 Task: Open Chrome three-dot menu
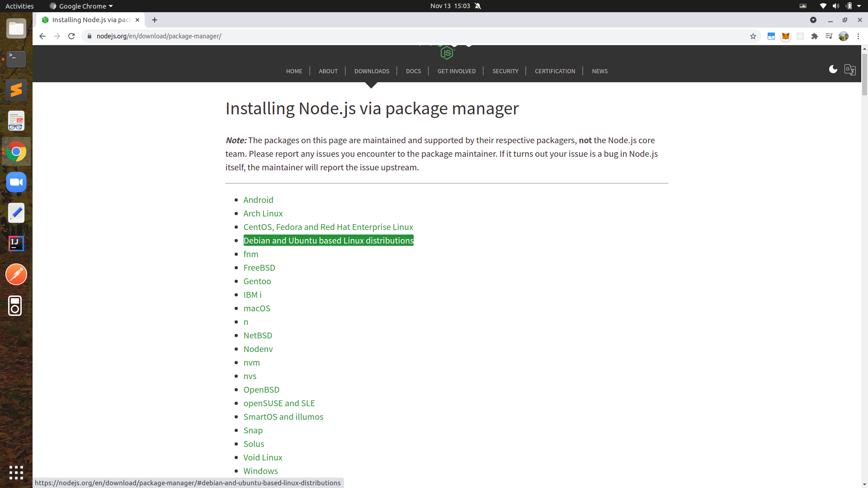[x=858, y=36]
